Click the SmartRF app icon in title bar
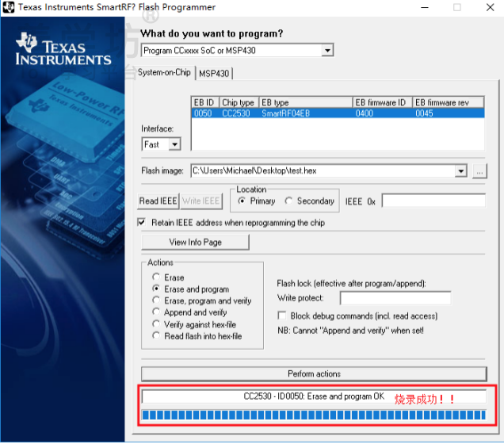 point(8,7)
